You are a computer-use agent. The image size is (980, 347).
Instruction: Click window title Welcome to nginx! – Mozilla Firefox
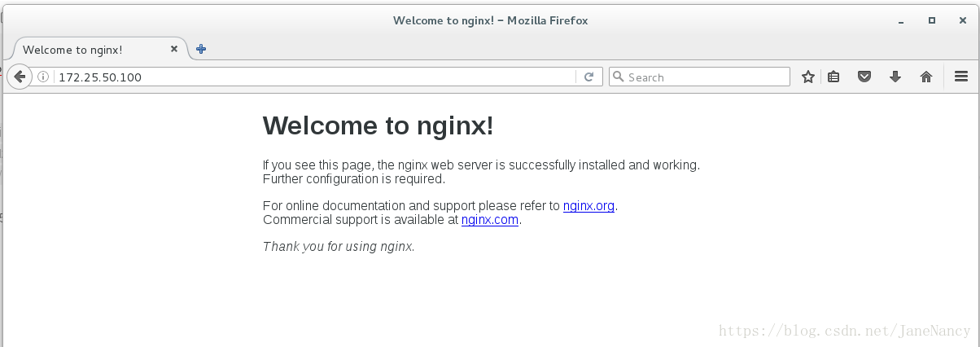click(490, 20)
